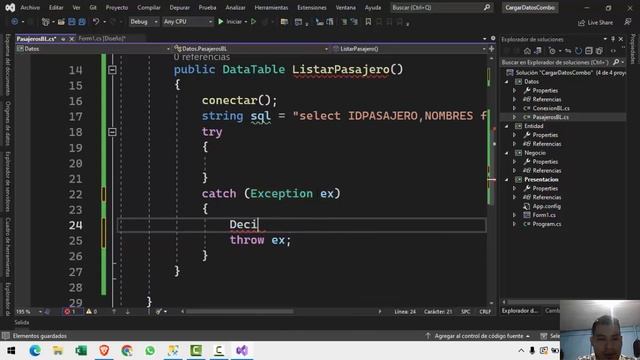Open the Datos project scope dropdown
The image size is (640, 360).
[93, 49]
